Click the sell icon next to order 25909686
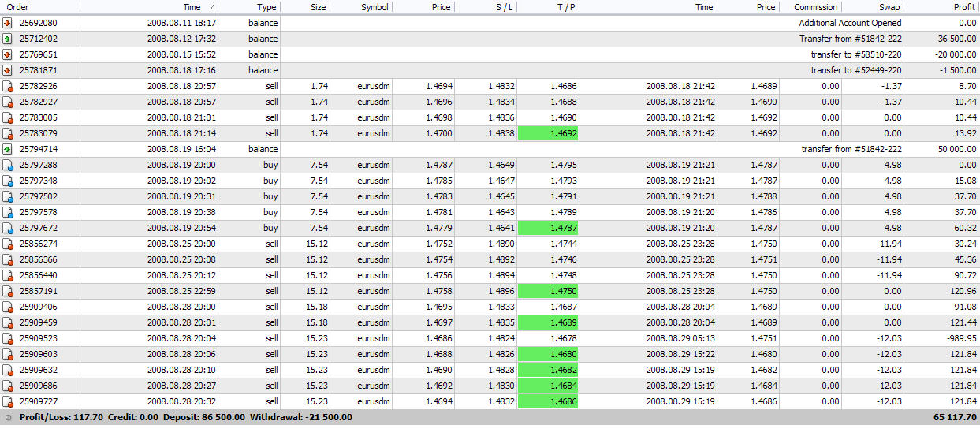The width and height of the screenshot is (980, 436). point(7,386)
